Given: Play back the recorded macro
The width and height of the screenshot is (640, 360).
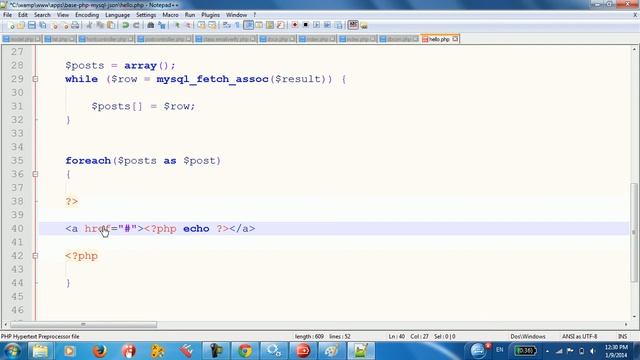Looking at the screenshot, I should click(316, 25).
